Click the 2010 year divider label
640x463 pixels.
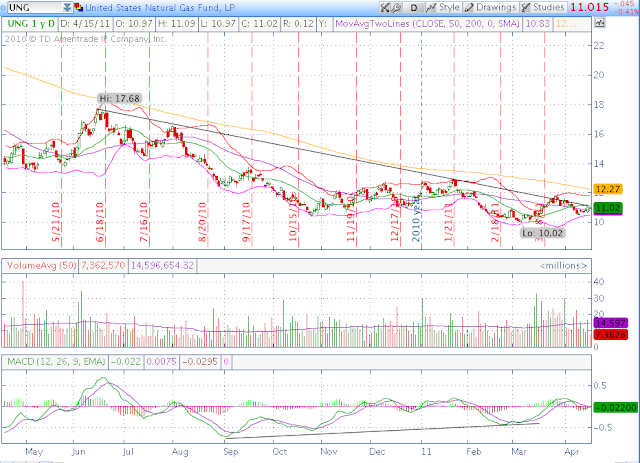tap(416, 218)
